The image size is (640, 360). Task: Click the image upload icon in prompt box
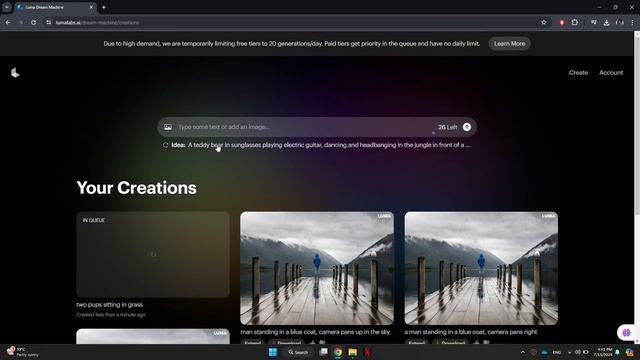[x=168, y=127]
